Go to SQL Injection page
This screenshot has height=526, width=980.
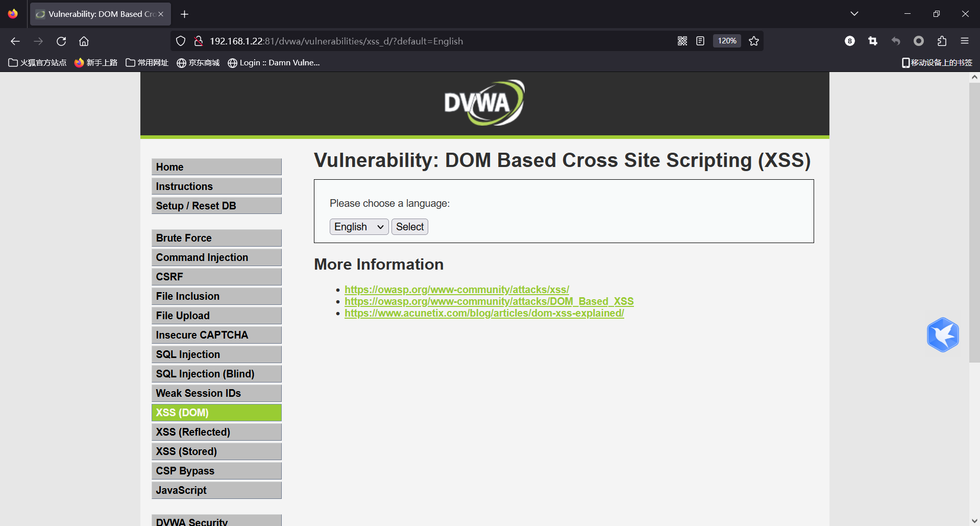pyautogui.click(x=216, y=354)
